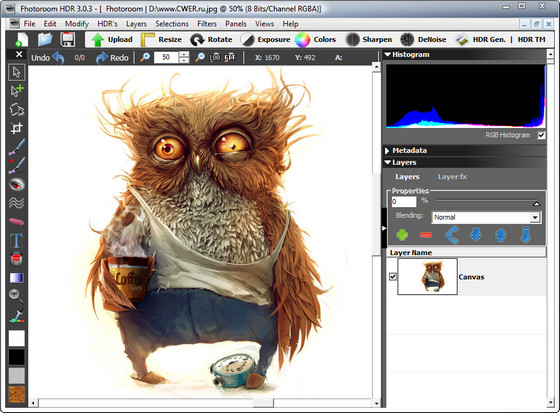Set zoom to 100 percent icon
The height and width of the screenshot is (413, 560).
click(x=214, y=57)
